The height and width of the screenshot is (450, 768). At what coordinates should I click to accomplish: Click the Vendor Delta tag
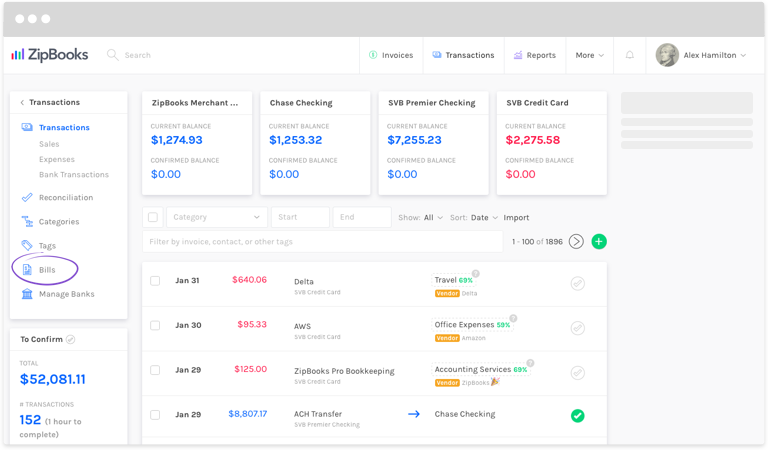456,293
